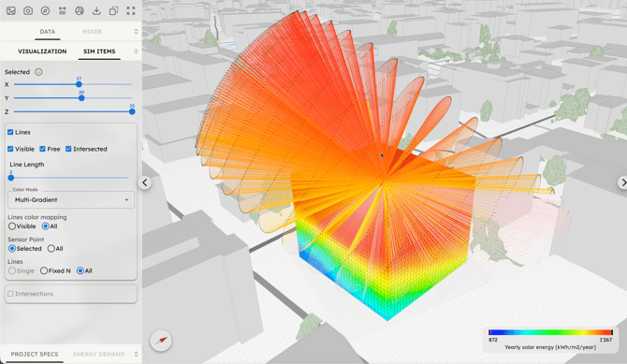Click the legend maximum value 1'267
This screenshot has height=364, width=627.
click(605, 340)
